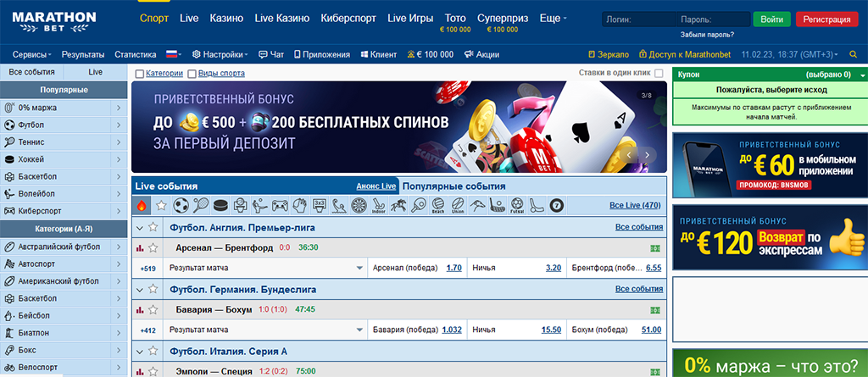This screenshot has width=868, height=377.
Task: Open statistics chart icon for Арсенал — Брентфорд
Action: click(x=140, y=248)
